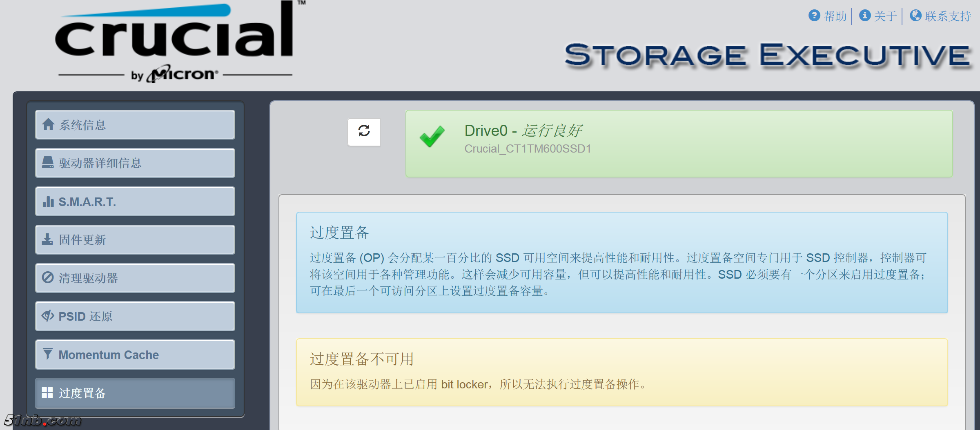This screenshot has height=430, width=980.
Task: Click the PSID 还原 revert icon
Action: pyautogui.click(x=48, y=316)
